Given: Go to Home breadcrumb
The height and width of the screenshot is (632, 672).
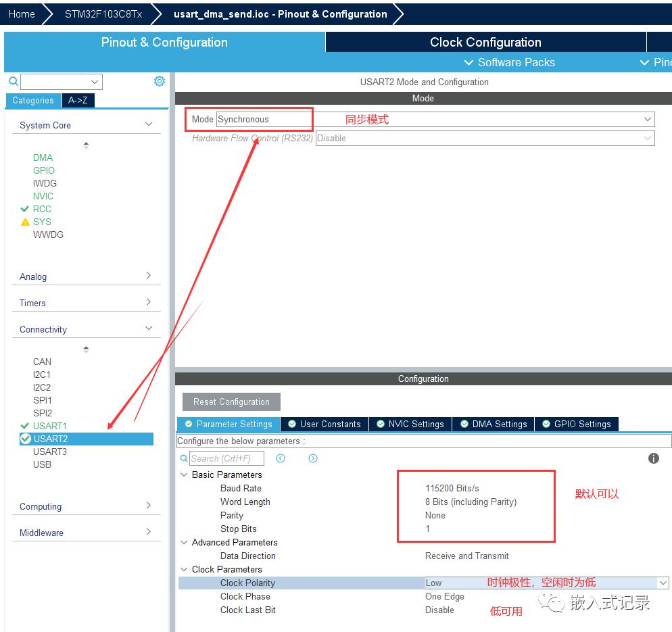Looking at the screenshot, I should (x=22, y=14).
